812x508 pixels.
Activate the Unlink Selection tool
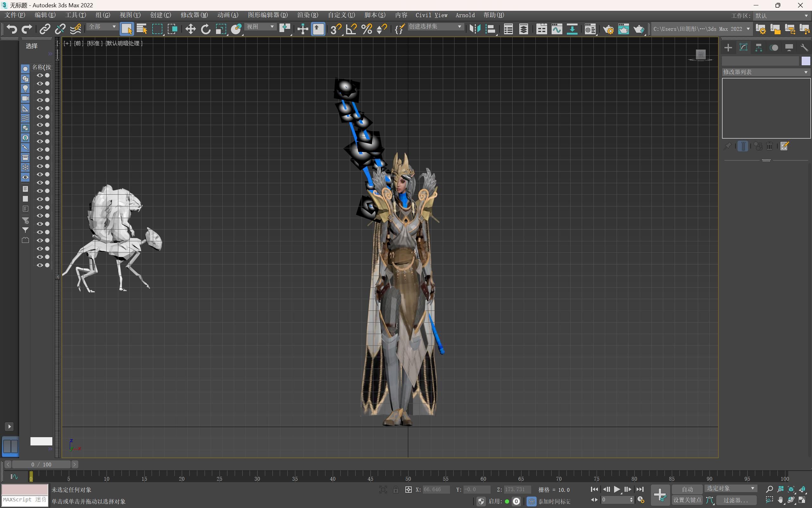pyautogui.click(x=60, y=29)
